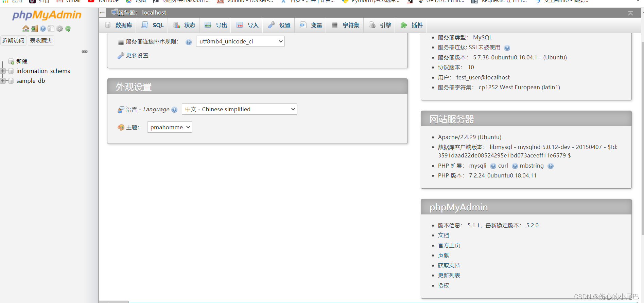Open the 导出 (Export) tab
Viewport: 644px width, 303px height.
(216, 25)
